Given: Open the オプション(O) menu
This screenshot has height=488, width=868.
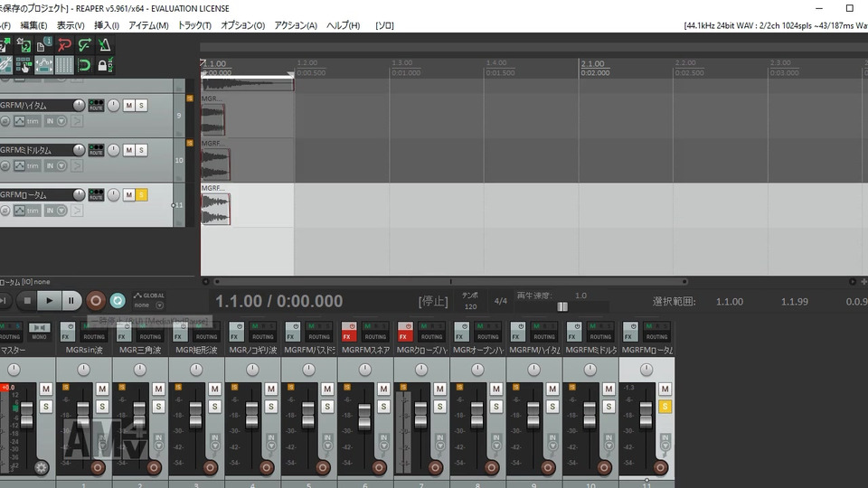Looking at the screenshot, I should coord(242,25).
